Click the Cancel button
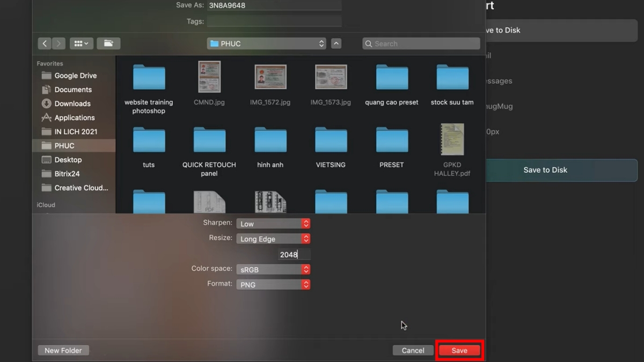 point(413,350)
